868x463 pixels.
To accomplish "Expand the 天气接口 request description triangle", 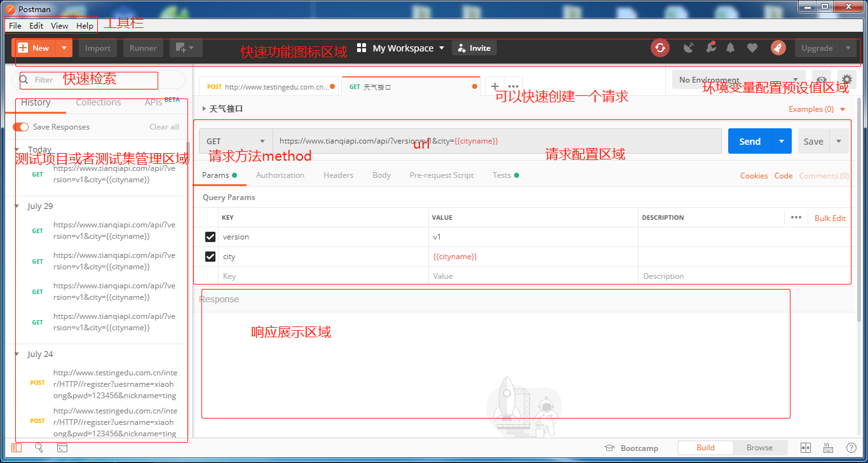I will point(204,109).
